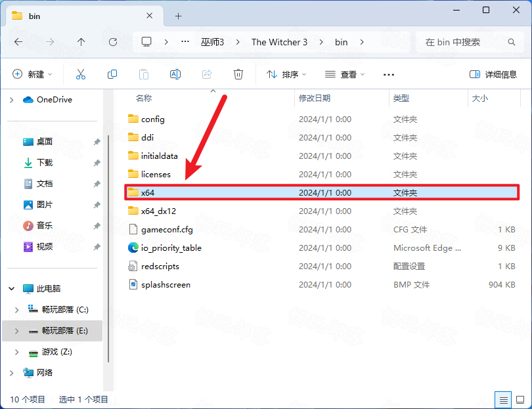Refresh the current folder view
The height and width of the screenshot is (409, 532).
click(113, 42)
